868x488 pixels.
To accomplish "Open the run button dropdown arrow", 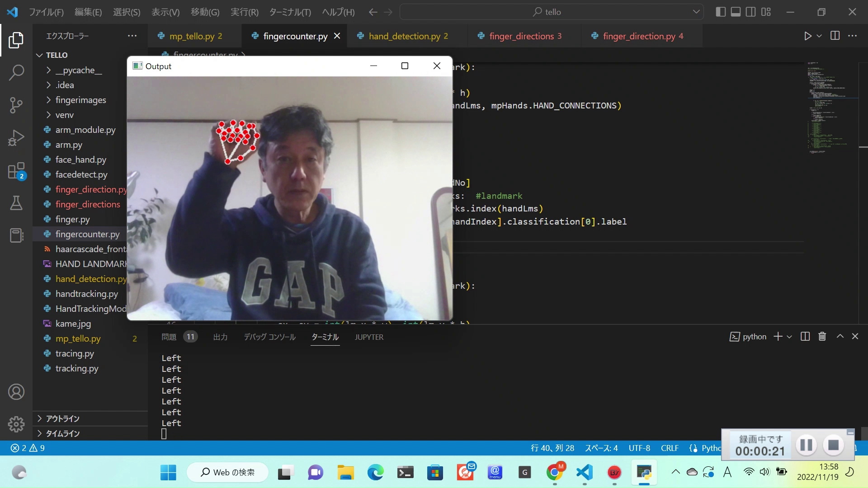I will click(x=819, y=36).
